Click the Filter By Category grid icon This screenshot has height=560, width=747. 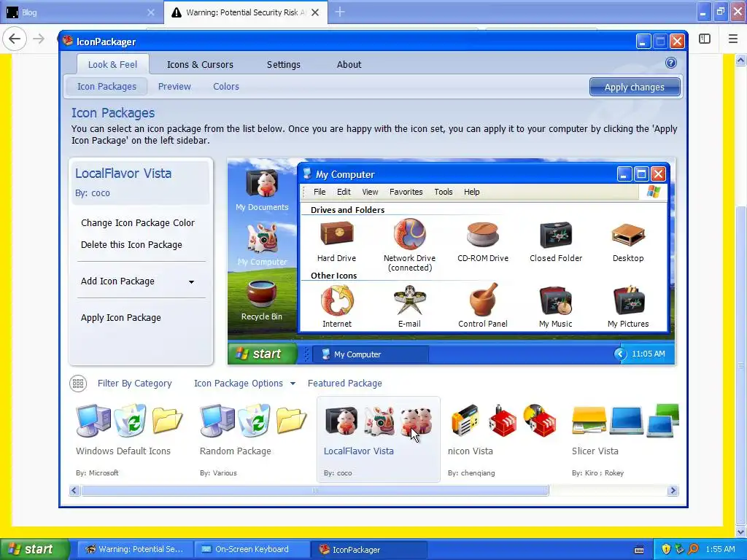(x=78, y=384)
